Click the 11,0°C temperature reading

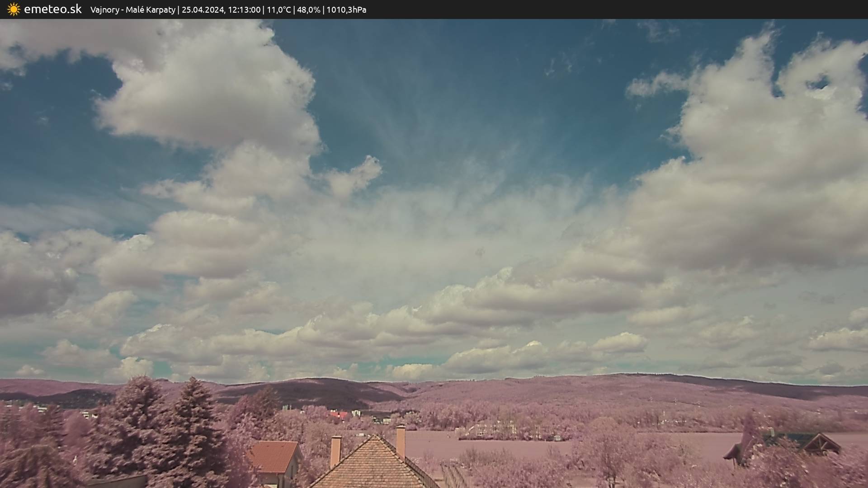click(279, 10)
